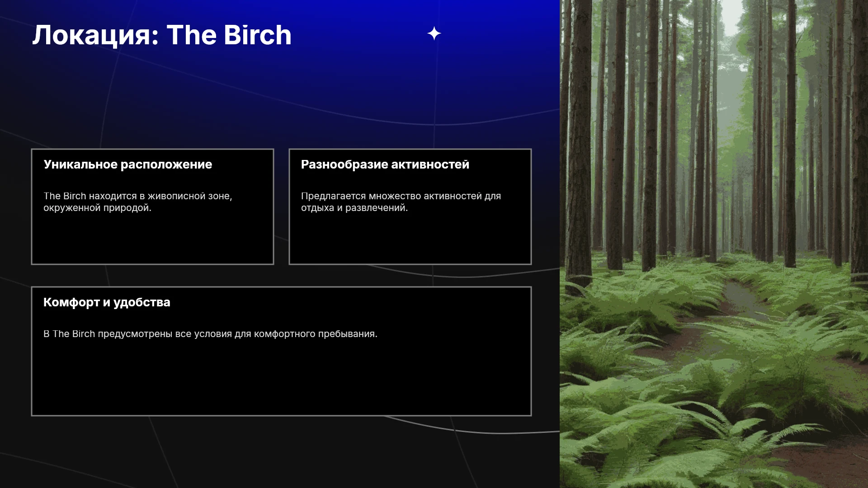Click the text 'Предлагается множество активностей для'
The width and height of the screenshot is (868, 488).
[x=401, y=196]
